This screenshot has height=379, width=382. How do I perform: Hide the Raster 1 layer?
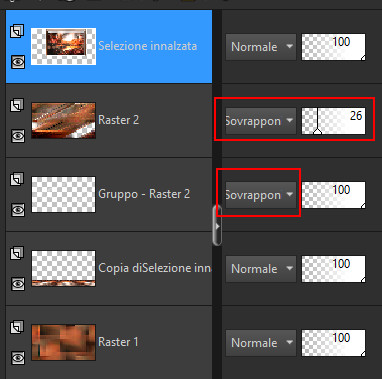[x=18, y=358]
